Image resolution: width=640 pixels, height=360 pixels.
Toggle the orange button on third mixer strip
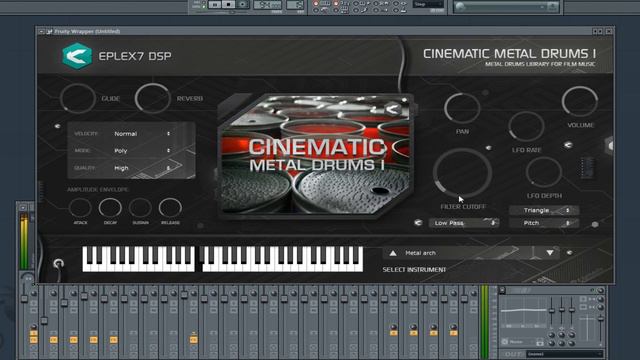pos(73,340)
